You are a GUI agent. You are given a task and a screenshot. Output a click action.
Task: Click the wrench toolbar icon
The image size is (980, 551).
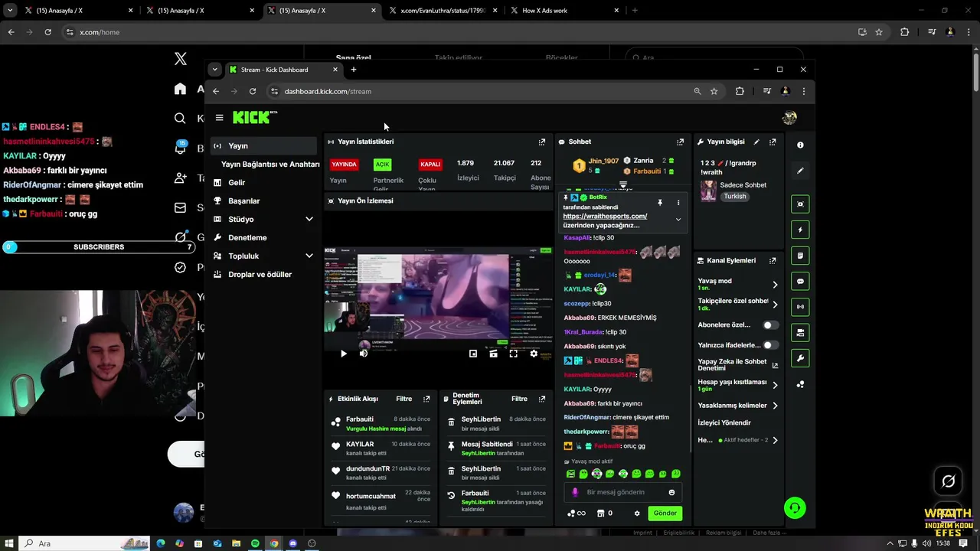tap(800, 358)
